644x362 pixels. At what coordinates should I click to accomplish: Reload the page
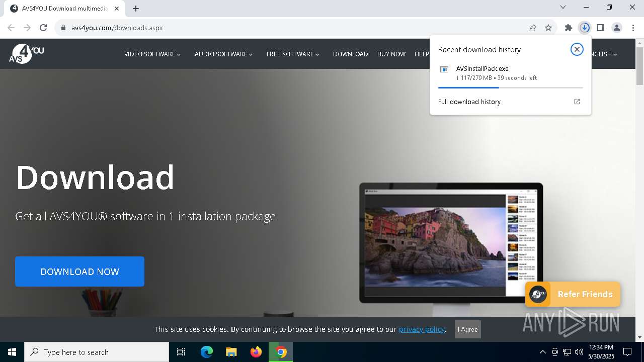[43, 28]
